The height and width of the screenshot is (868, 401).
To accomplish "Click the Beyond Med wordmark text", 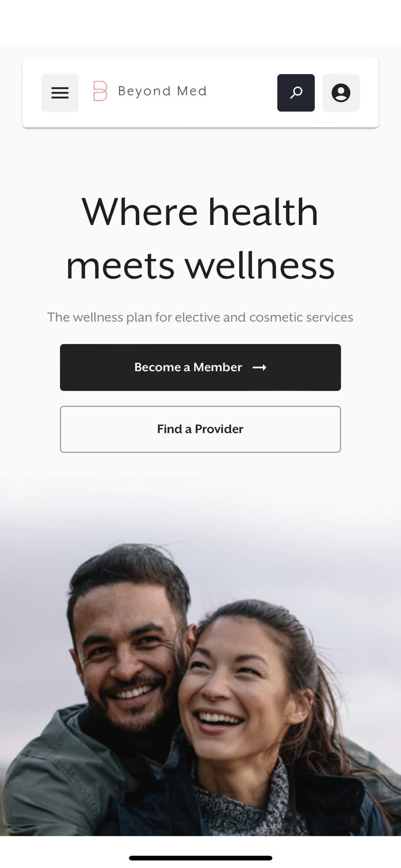I will [x=162, y=91].
